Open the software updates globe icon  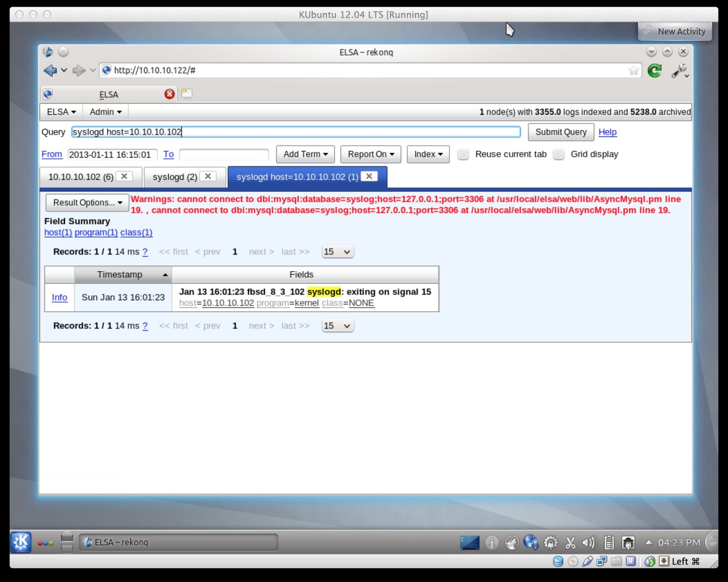[531, 542]
